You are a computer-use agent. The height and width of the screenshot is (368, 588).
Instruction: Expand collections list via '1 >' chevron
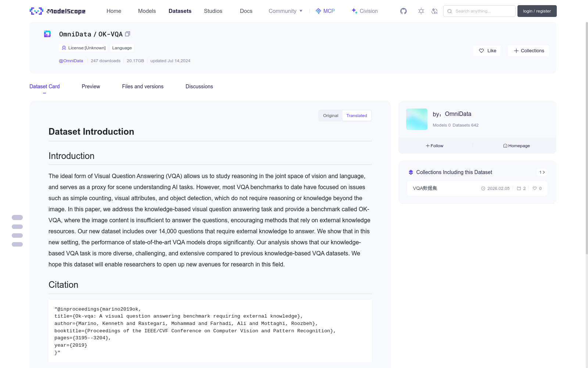[542, 172]
